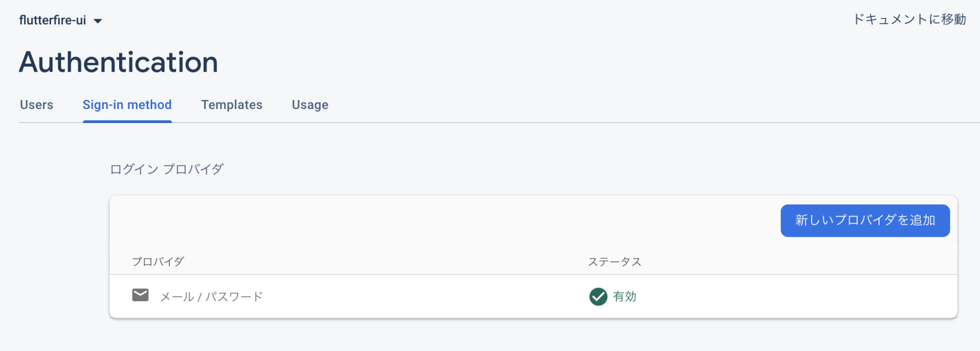This screenshot has height=351, width=980.
Task: Select the dropdown arrow beside flutterfire-ui
Action: point(98,20)
